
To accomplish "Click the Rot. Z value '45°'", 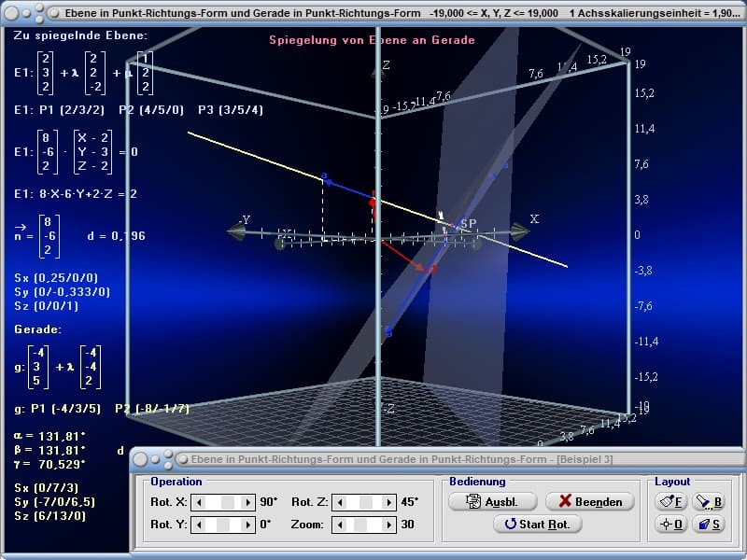I will [x=410, y=502].
